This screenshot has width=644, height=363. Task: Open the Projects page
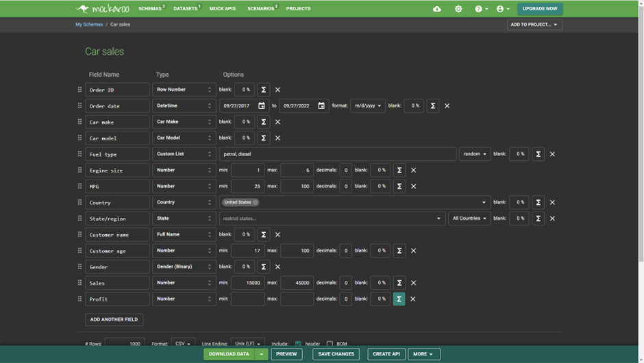(298, 9)
